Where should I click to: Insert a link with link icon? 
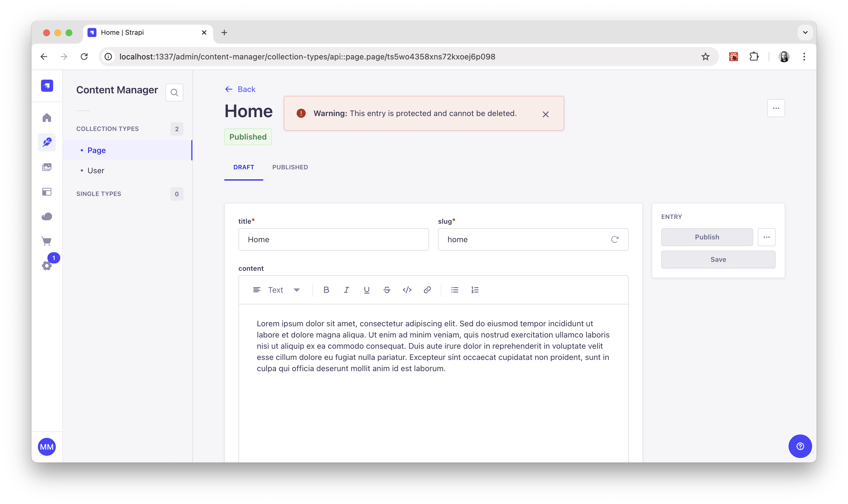point(427,290)
